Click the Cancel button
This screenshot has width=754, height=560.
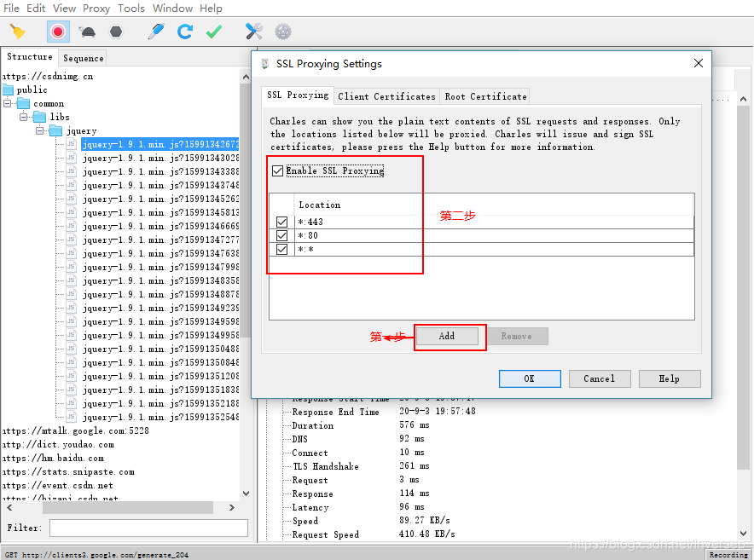click(599, 378)
